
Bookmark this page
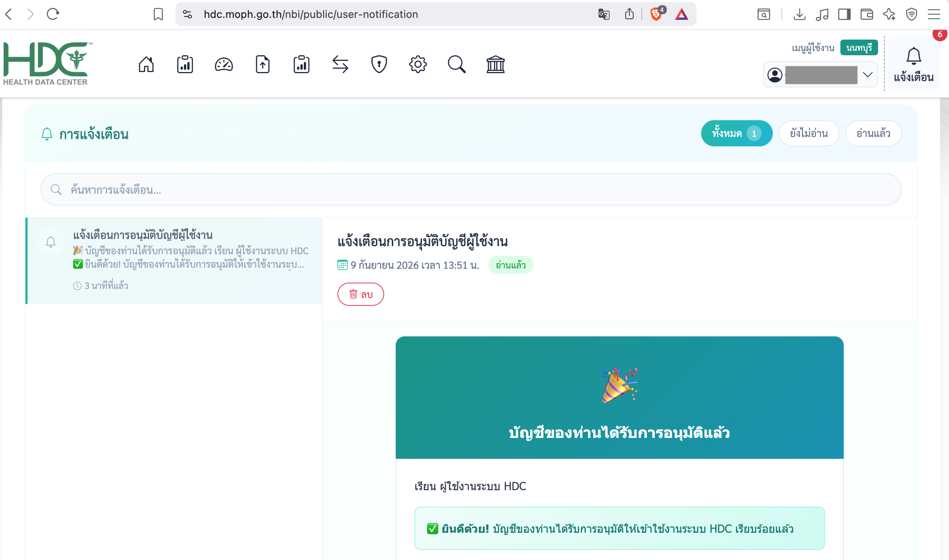(x=158, y=14)
